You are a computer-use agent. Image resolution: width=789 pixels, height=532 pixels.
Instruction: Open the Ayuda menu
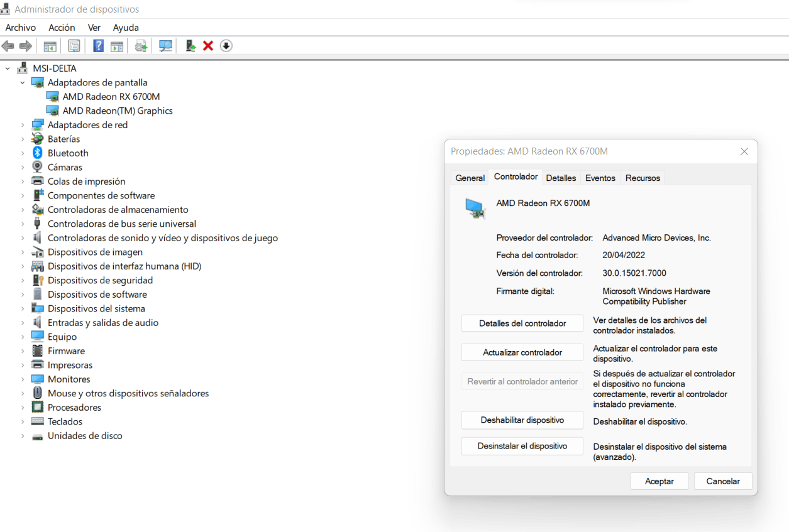126,28
